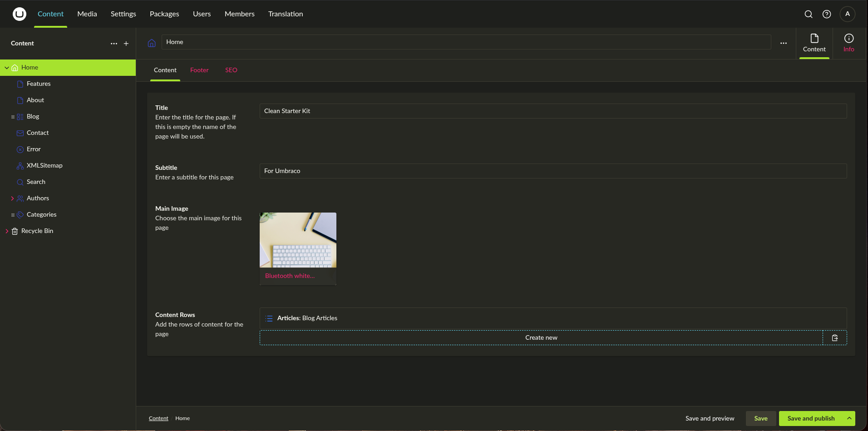
Task: Switch to the Footer tab
Action: click(x=199, y=70)
